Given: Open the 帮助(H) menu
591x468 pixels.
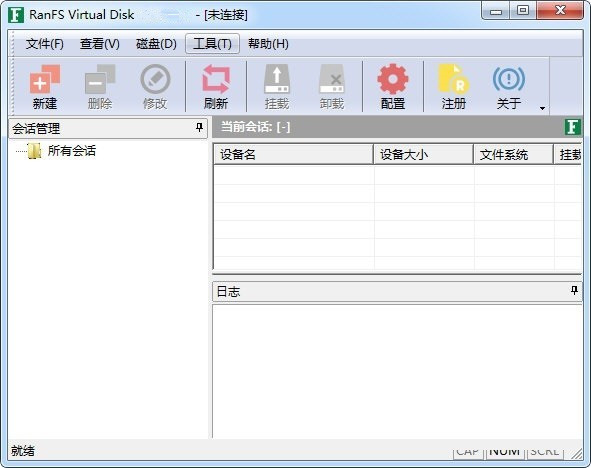Looking at the screenshot, I should [x=268, y=44].
